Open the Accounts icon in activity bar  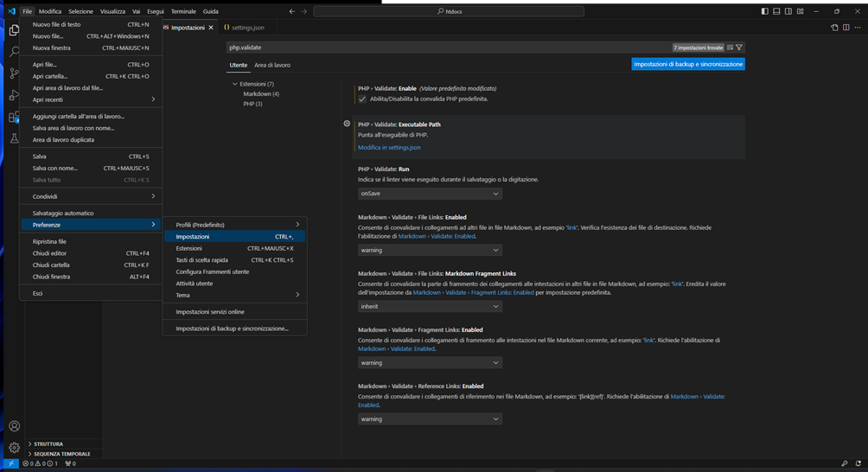[x=14, y=426]
